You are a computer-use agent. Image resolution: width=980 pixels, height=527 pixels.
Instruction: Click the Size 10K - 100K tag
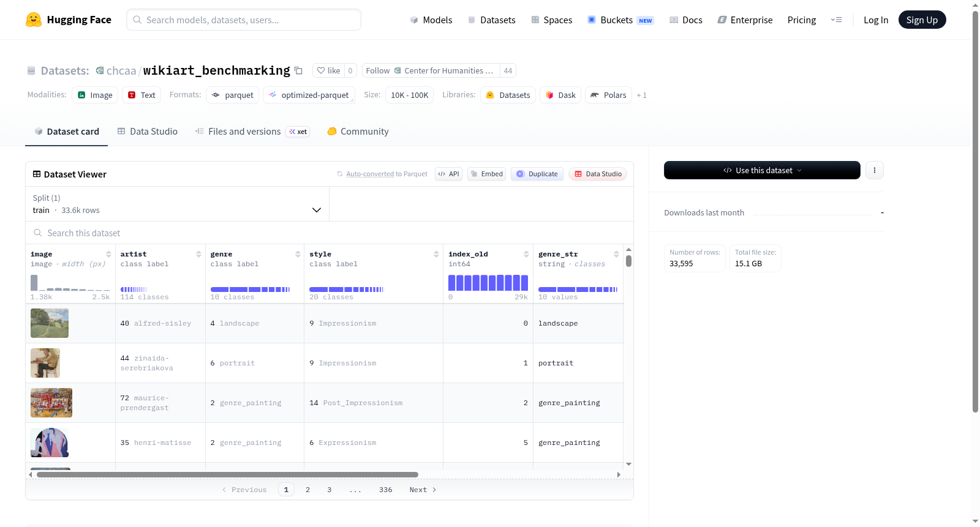pos(410,95)
